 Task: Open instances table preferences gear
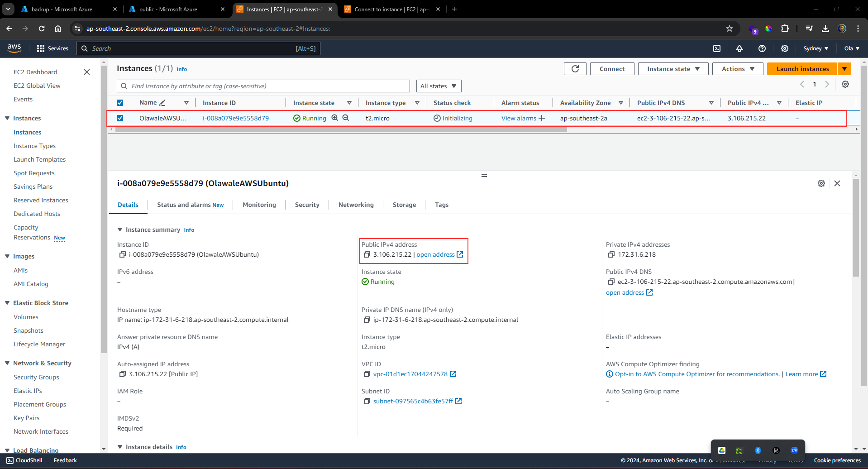tap(845, 84)
